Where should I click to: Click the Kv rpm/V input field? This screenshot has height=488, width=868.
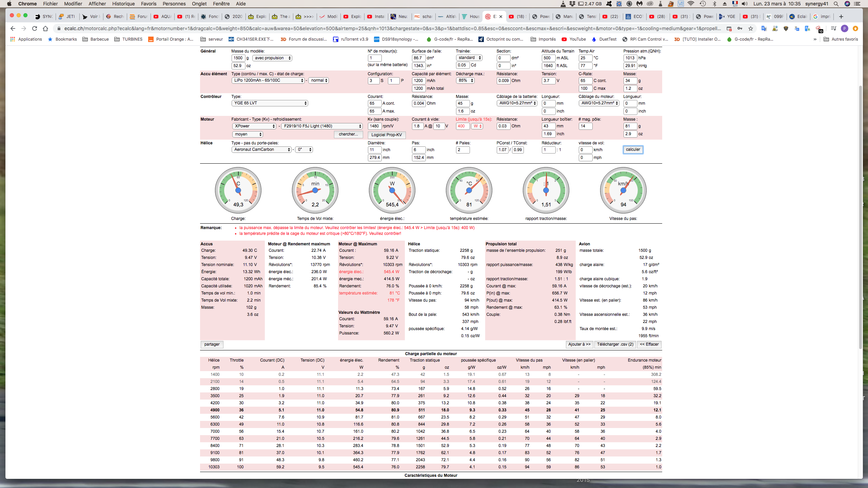pyautogui.click(x=375, y=126)
